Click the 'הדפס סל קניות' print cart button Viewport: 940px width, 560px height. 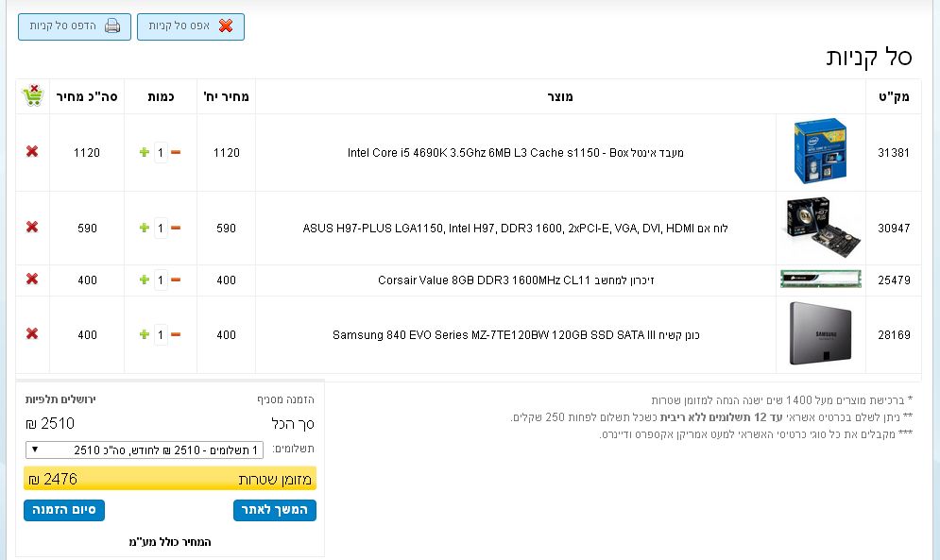[x=75, y=26]
